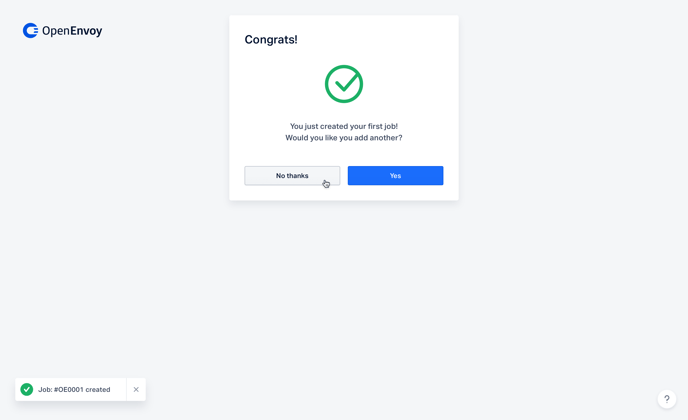Choose Yes to add another job
This screenshot has height=420, width=688.
point(395,176)
